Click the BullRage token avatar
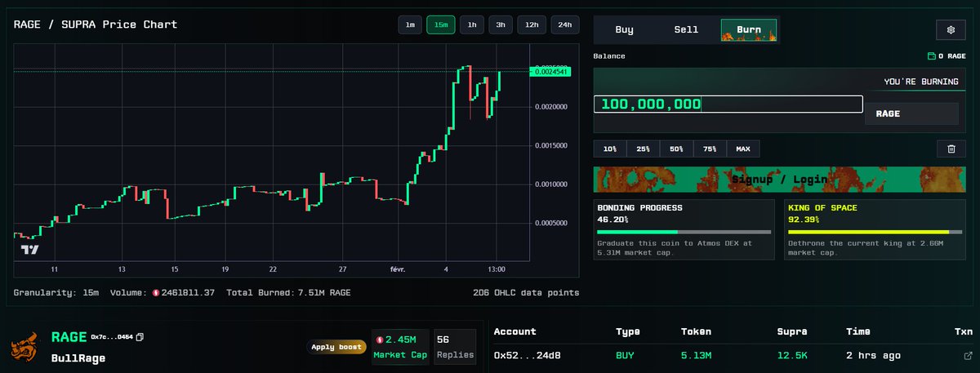This screenshot has width=980, height=373. [x=25, y=348]
